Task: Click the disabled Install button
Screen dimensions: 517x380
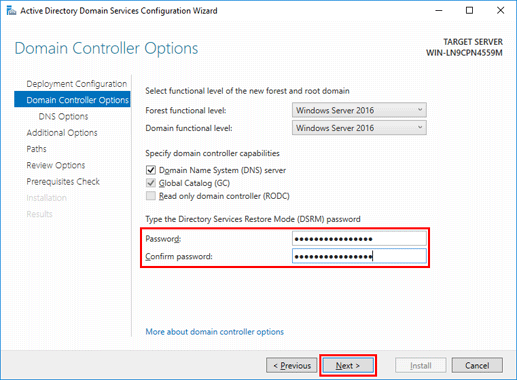Action: pyautogui.click(x=421, y=366)
